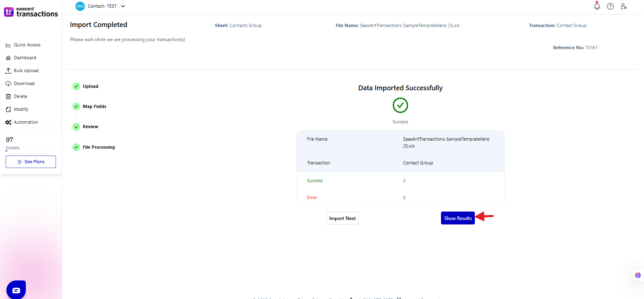644x299 pixels.
Task: Open user settings icon in header
Action: [x=623, y=6]
